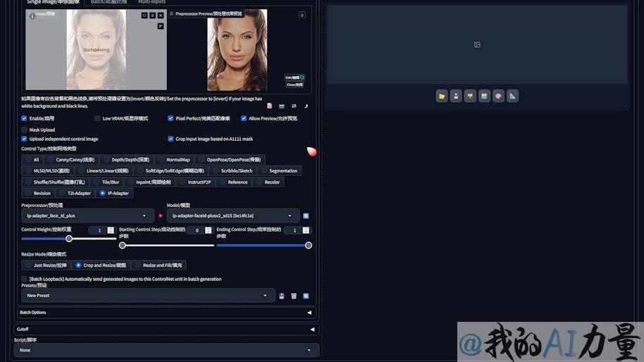This screenshot has height=362, width=644.
Task: Select the Depth control type
Action: [127, 160]
